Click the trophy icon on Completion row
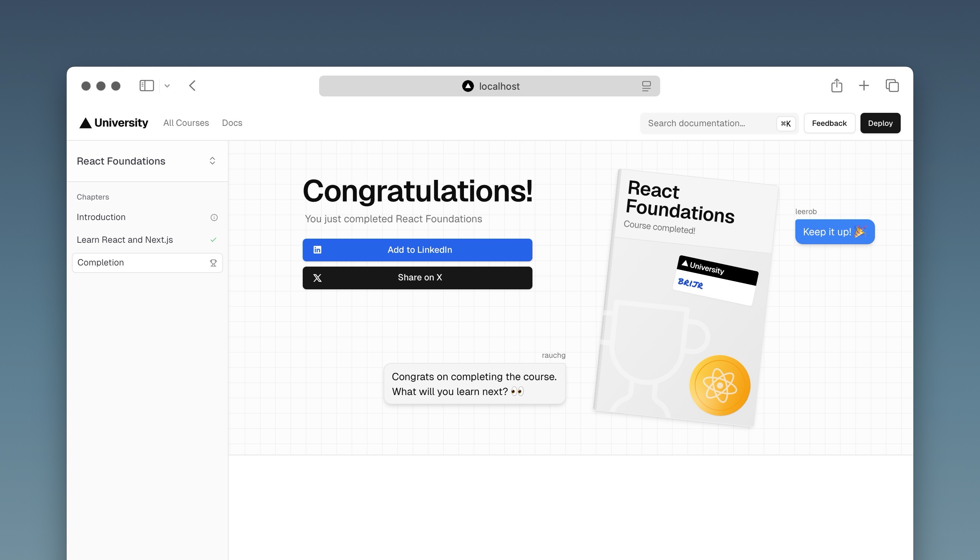 pyautogui.click(x=213, y=263)
